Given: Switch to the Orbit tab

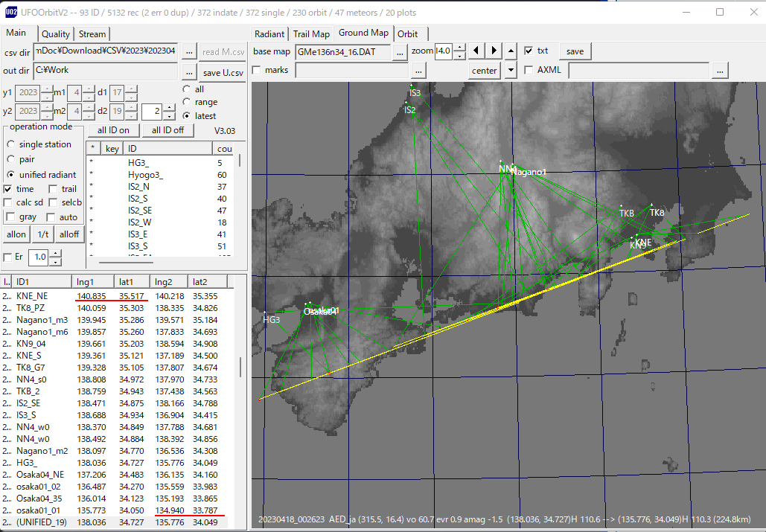Looking at the screenshot, I should [407, 34].
